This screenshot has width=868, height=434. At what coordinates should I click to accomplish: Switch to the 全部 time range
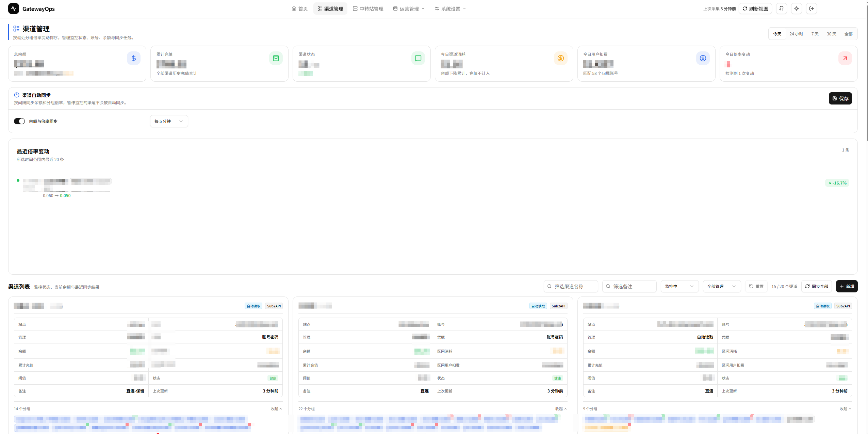849,34
